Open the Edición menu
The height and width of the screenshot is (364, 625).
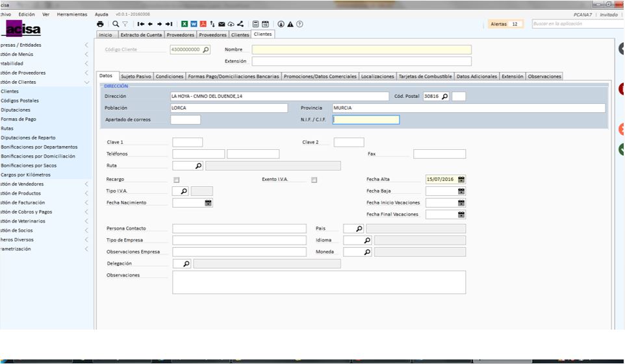pyautogui.click(x=26, y=14)
